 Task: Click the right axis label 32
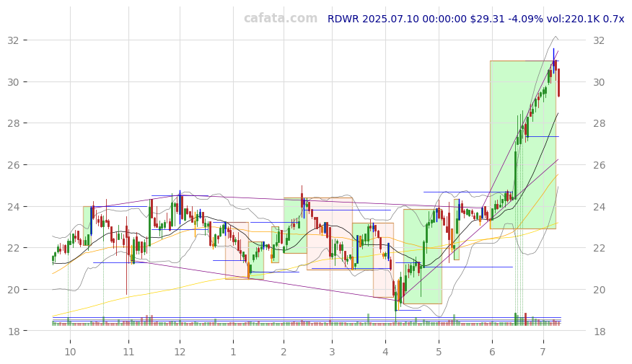coord(599,40)
